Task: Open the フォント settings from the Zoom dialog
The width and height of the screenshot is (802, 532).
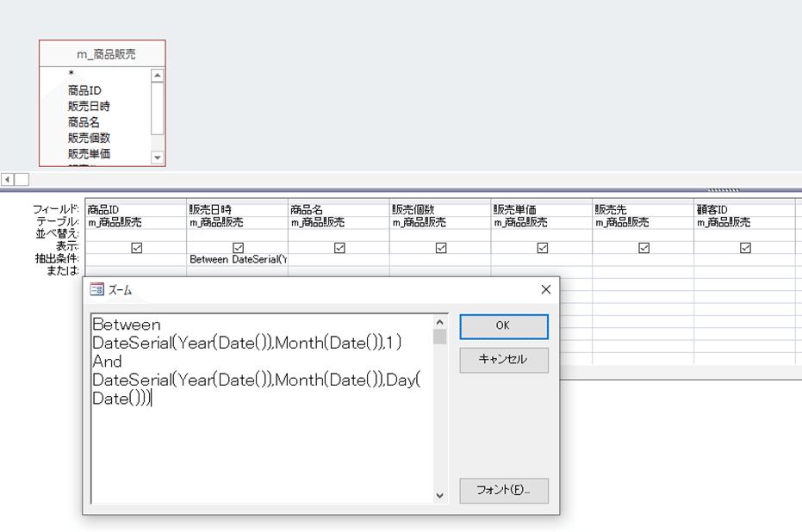Action: pos(503,491)
